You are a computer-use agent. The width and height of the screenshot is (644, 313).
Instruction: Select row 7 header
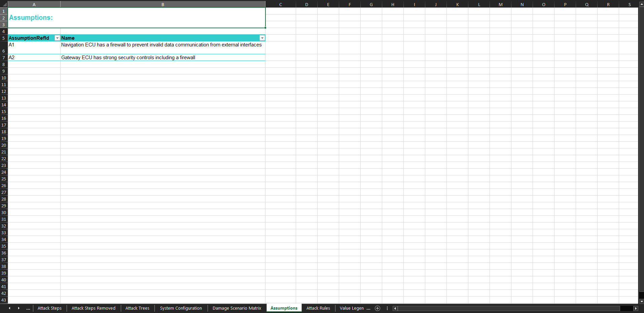(x=4, y=58)
